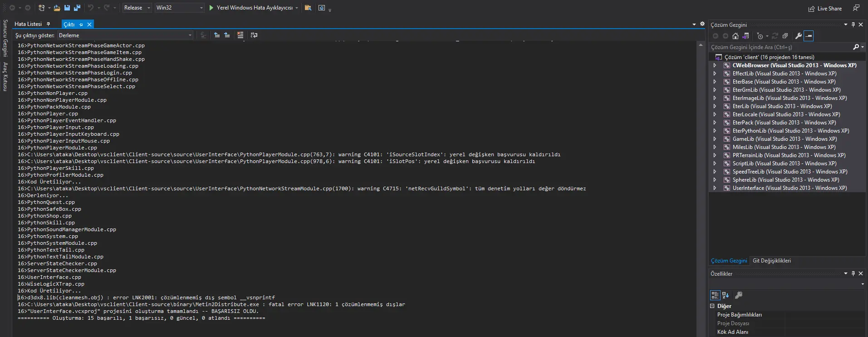Open the Win32 platform dropdown
Viewport: 868px width, 337px height.
point(179,8)
